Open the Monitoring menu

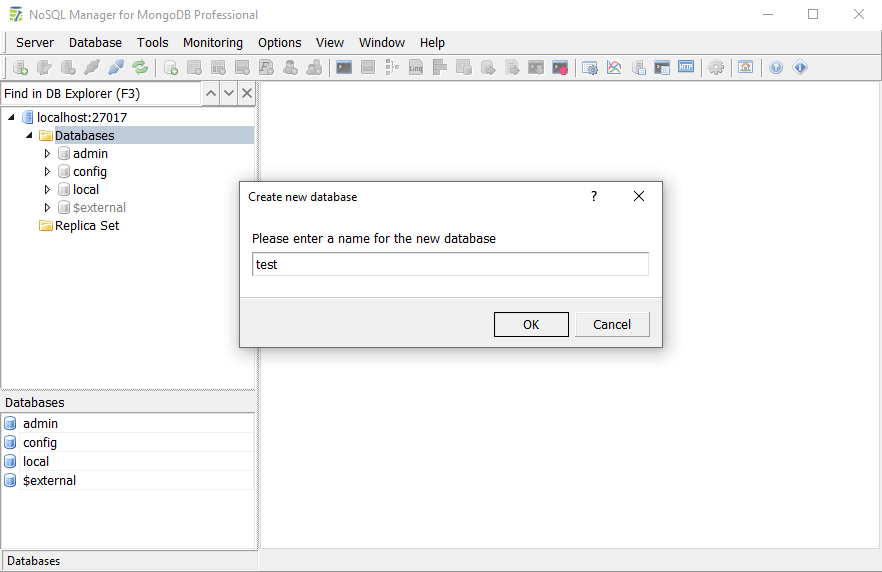coord(212,43)
